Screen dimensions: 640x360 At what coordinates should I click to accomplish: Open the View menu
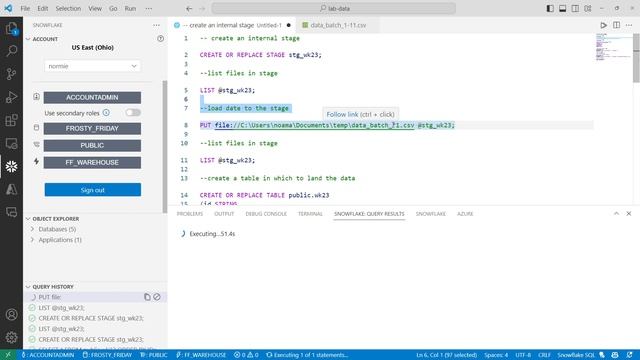tap(95, 8)
